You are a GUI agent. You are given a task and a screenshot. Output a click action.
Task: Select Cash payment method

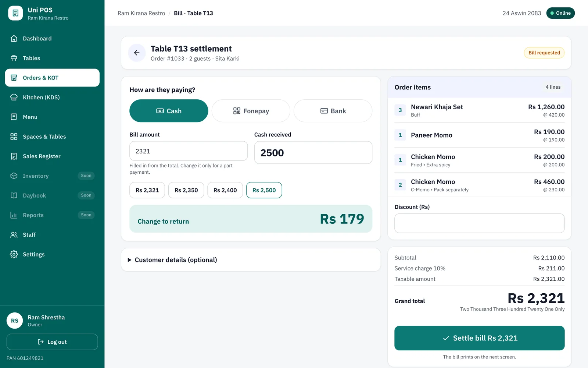[169, 111]
